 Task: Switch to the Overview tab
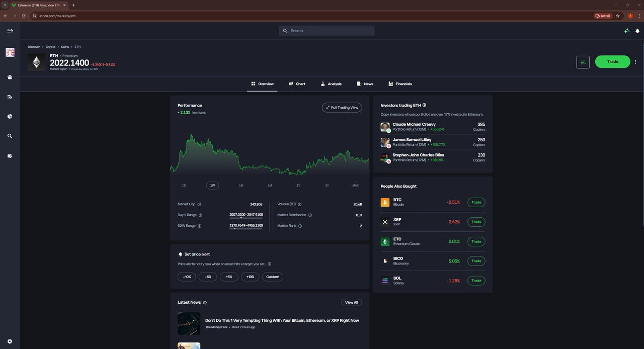tap(262, 84)
